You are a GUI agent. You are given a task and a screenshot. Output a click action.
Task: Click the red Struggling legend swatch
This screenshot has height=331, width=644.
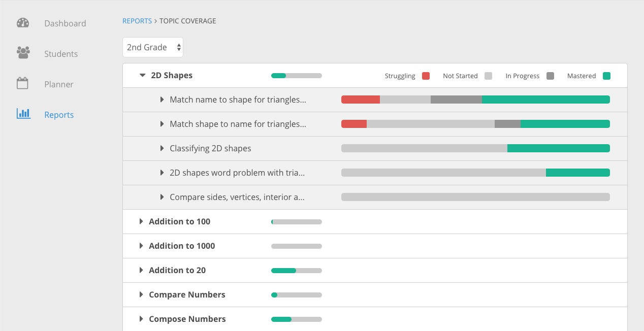pos(426,76)
